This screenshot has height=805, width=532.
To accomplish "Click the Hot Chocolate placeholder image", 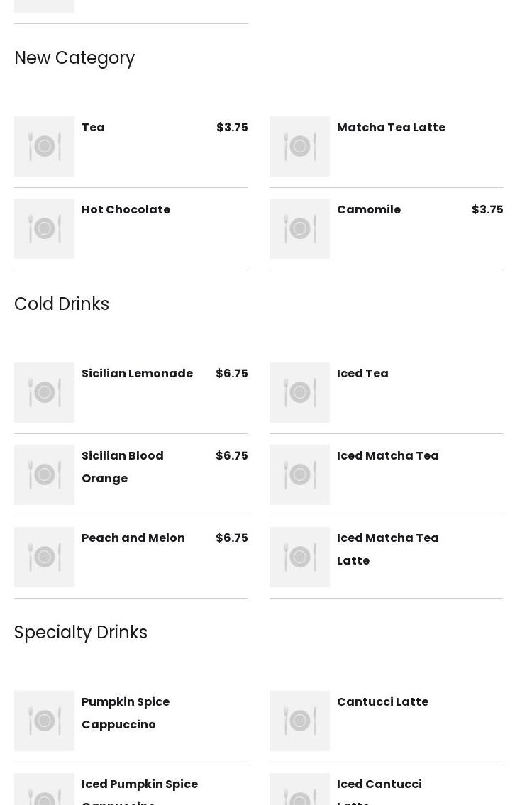I will (x=44, y=228).
